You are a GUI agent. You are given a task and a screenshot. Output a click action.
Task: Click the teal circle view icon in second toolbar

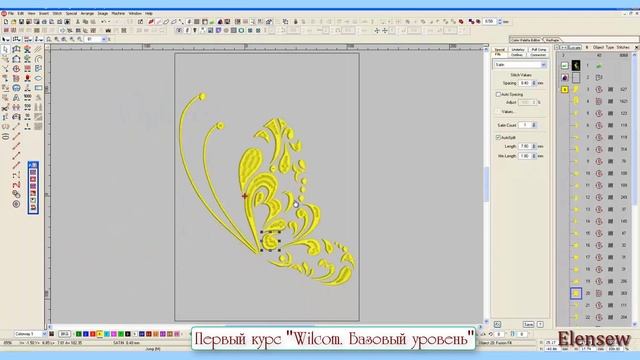(x=241, y=30)
